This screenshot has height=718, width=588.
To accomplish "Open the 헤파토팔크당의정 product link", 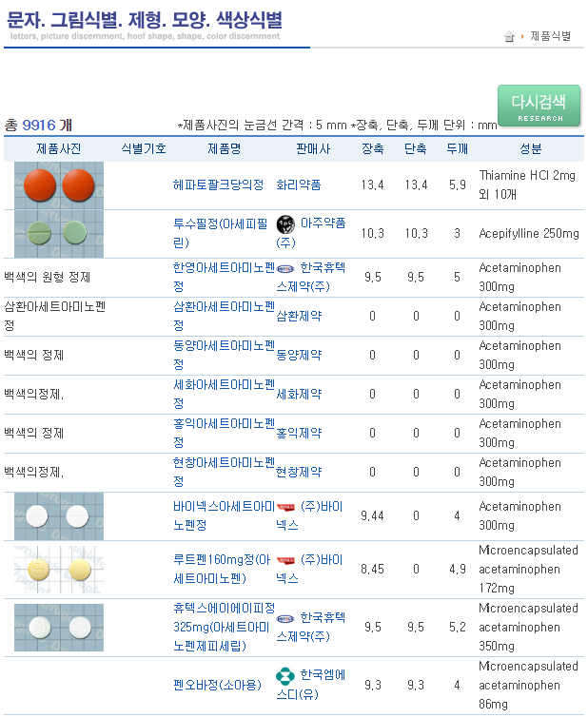I will (218, 185).
